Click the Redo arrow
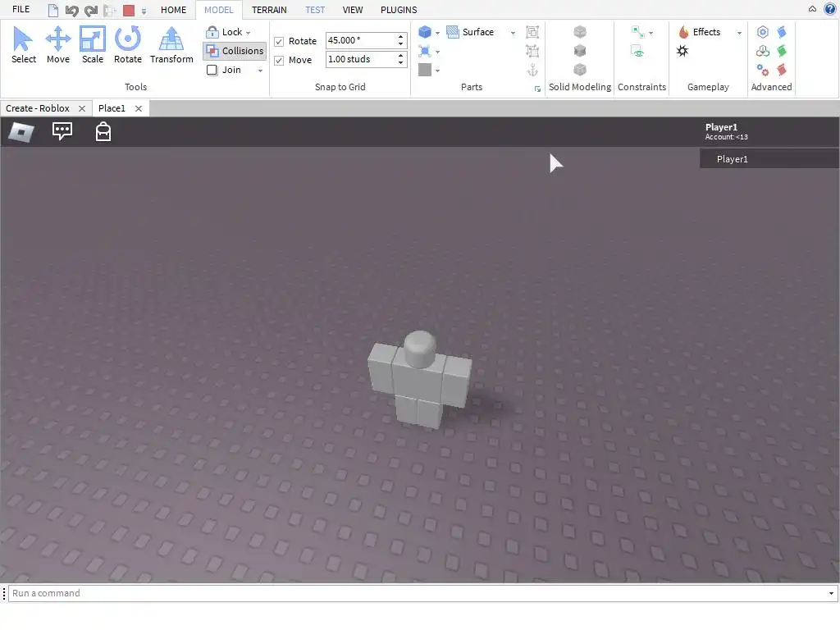 [91, 10]
